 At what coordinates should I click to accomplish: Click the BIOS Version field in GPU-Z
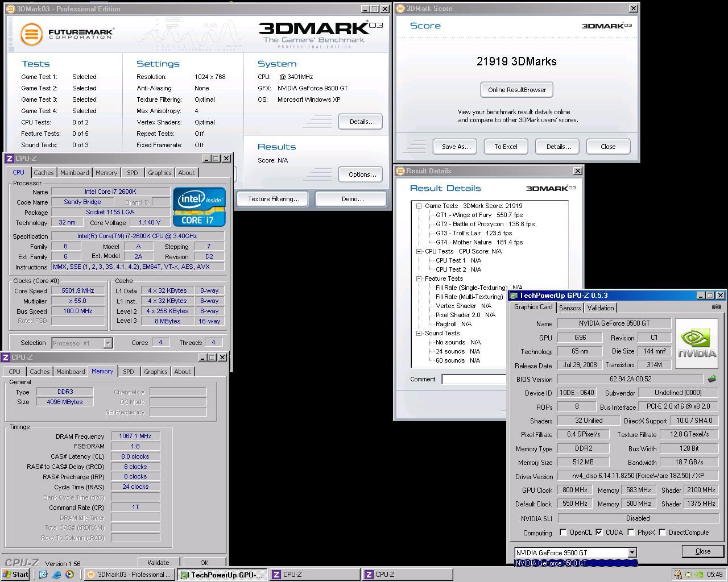(x=630, y=379)
